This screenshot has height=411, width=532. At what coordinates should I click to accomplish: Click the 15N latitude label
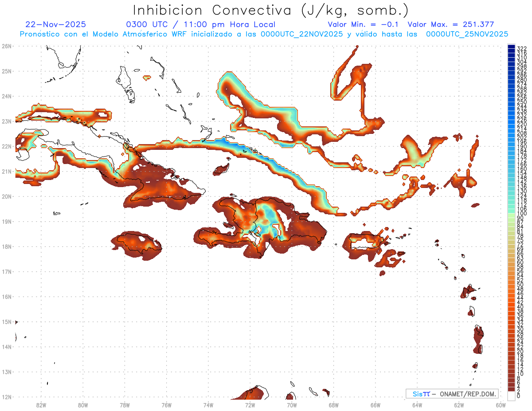pos(6,321)
